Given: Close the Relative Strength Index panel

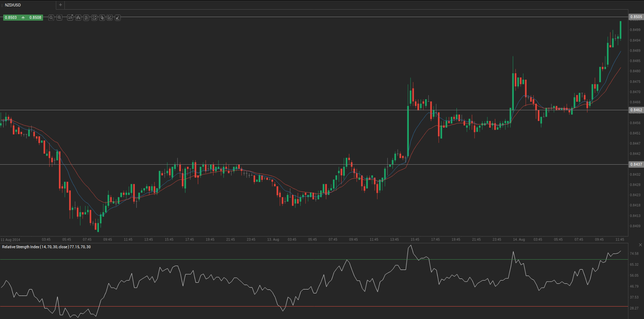Looking at the screenshot, I should click(640, 245).
